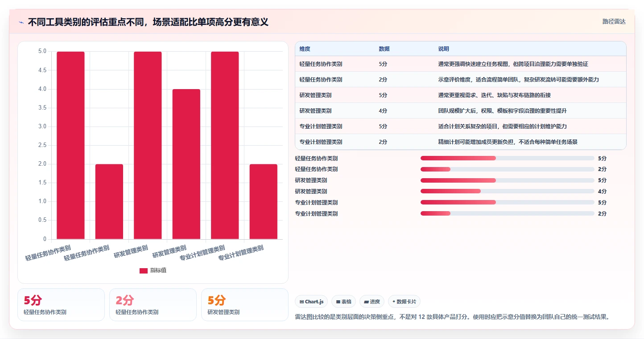
Task: Click the first 轻量任务协作类别 bar valued 5
Action: (70, 145)
